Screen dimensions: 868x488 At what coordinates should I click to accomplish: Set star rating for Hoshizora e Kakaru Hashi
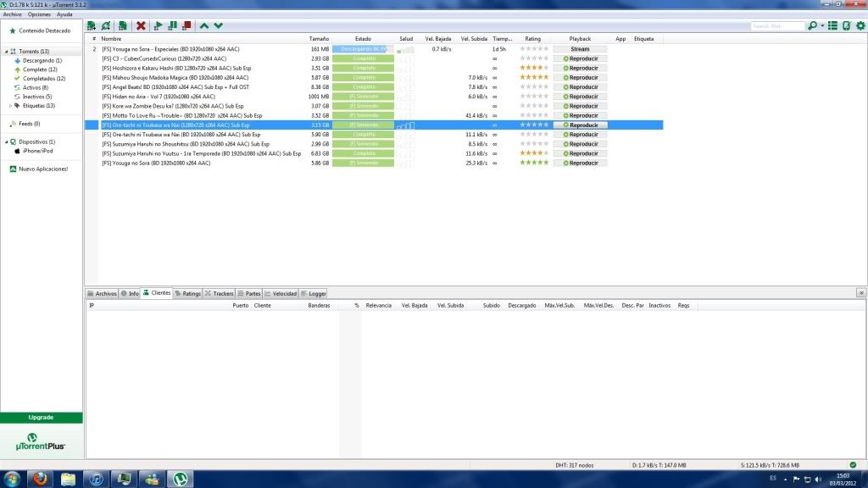[x=534, y=68]
